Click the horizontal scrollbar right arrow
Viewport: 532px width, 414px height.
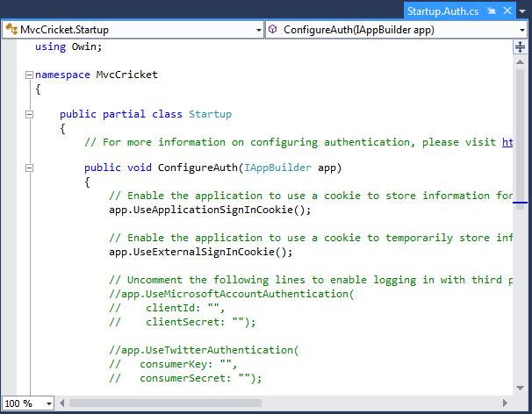505,403
